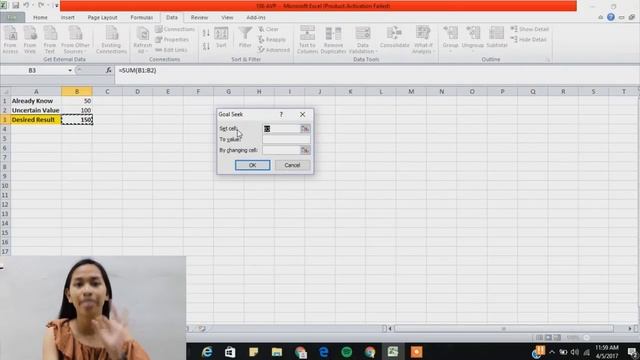Click the Group outline icon
640x360 pixels.
(451, 40)
